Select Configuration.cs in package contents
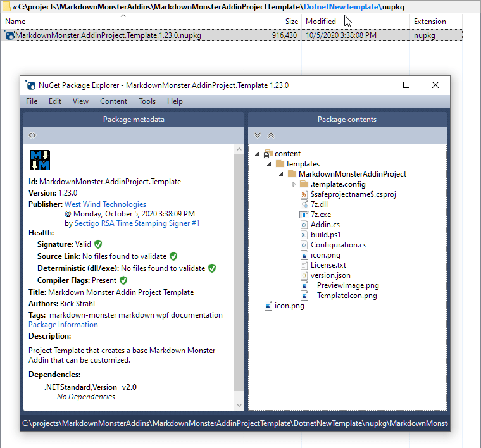 (339, 245)
